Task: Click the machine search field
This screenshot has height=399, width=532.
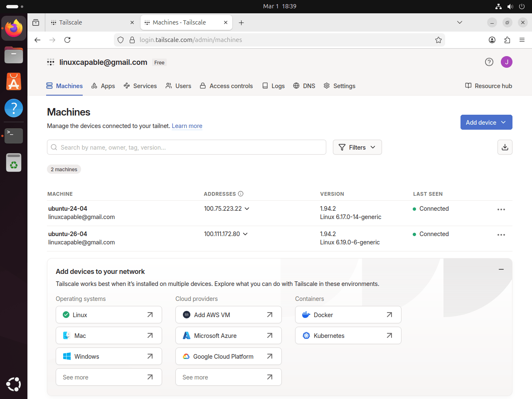Action: (x=186, y=147)
